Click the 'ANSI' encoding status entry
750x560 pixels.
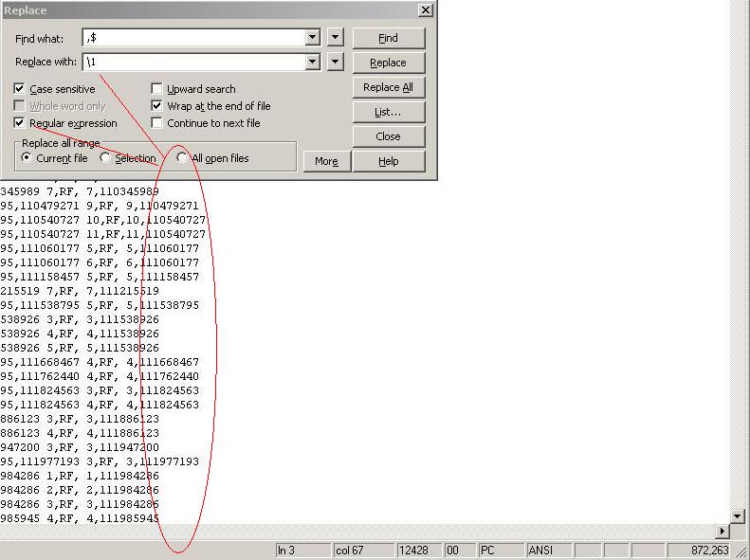549,551
